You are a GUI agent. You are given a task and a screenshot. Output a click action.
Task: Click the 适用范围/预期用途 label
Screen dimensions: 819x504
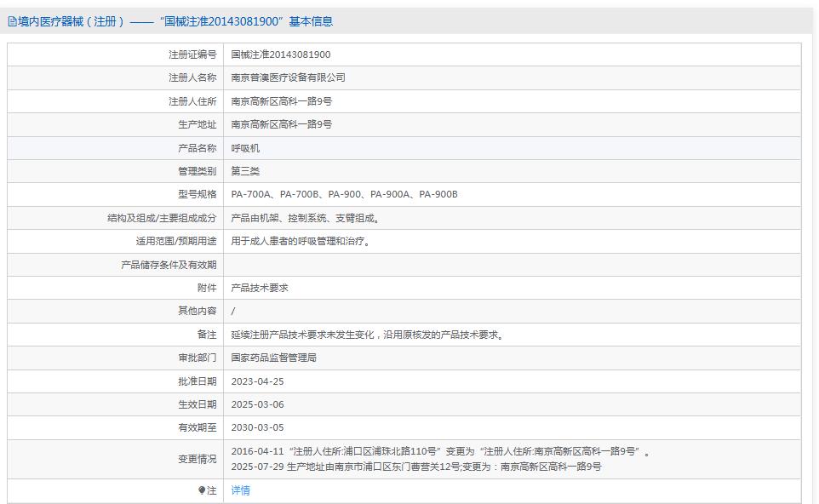point(176,241)
